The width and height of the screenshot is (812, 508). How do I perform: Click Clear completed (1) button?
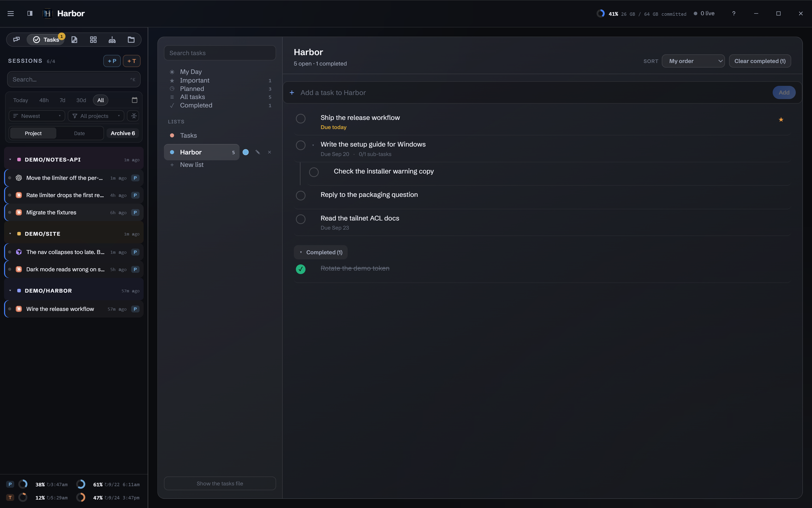760,61
